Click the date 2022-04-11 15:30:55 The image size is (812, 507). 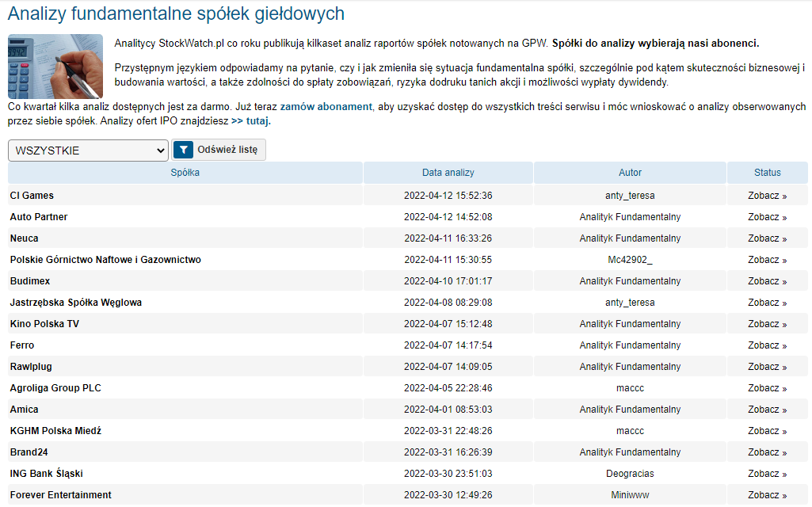[x=448, y=260]
